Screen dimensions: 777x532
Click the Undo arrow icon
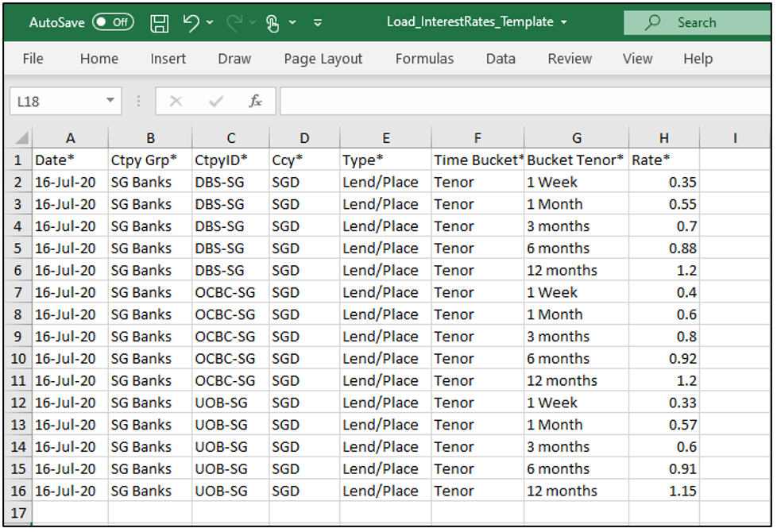tap(191, 23)
